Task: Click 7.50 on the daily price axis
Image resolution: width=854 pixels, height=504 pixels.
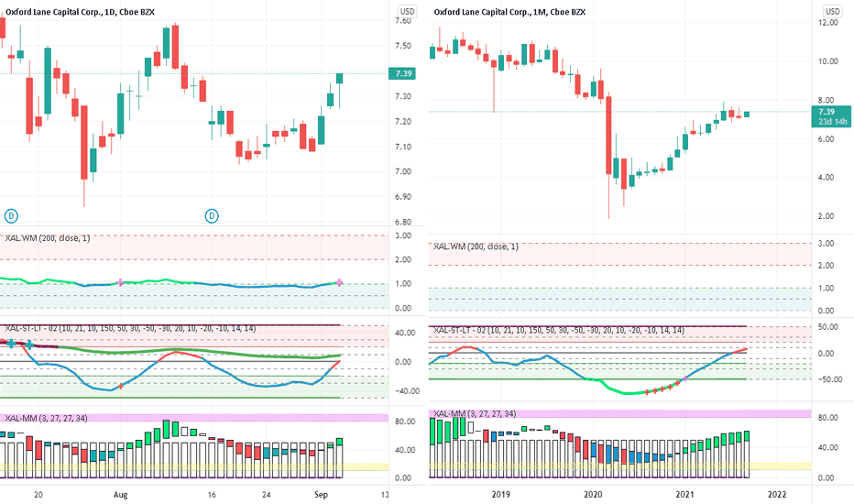Action: 403,46
